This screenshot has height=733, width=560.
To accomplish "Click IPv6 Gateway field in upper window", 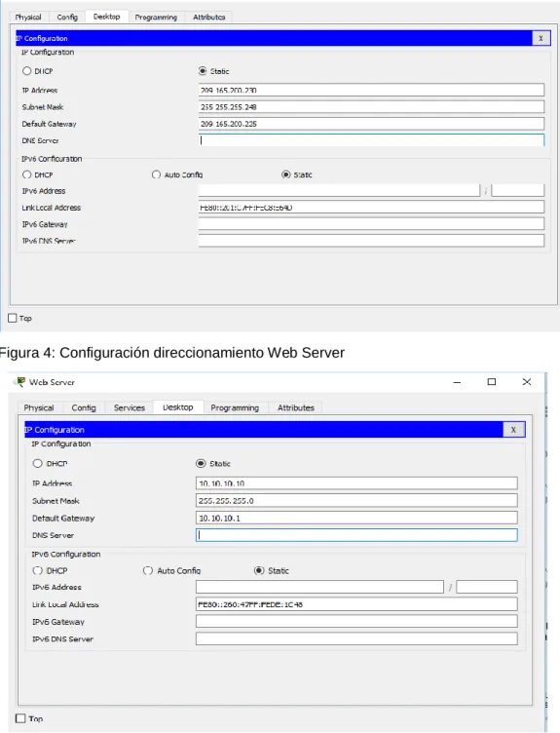I will 371,224.
